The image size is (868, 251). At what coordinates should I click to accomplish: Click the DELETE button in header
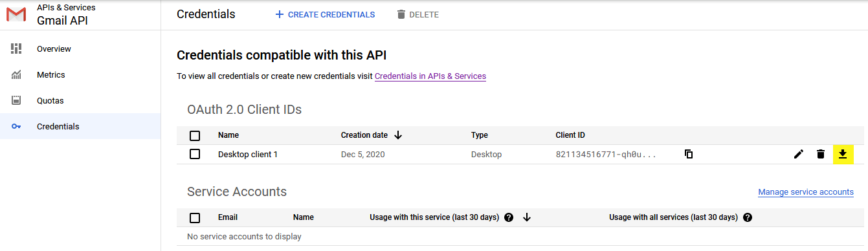click(x=417, y=14)
